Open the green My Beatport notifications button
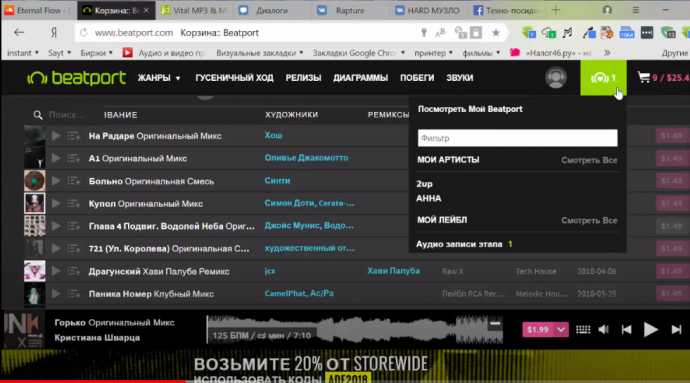The width and height of the screenshot is (690, 383). tap(603, 78)
